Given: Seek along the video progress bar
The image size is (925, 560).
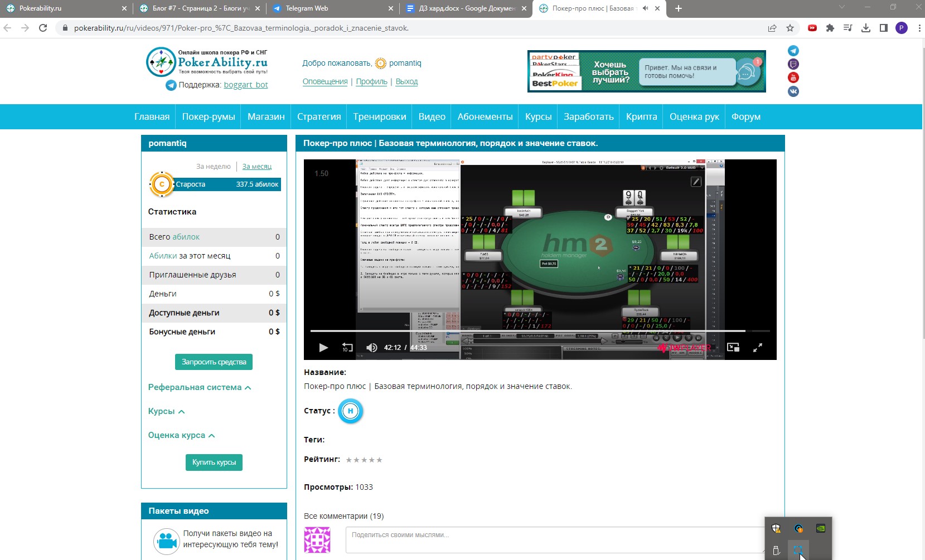Looking at the screenshot, I should pyautogui.click(x=540, y=331).
